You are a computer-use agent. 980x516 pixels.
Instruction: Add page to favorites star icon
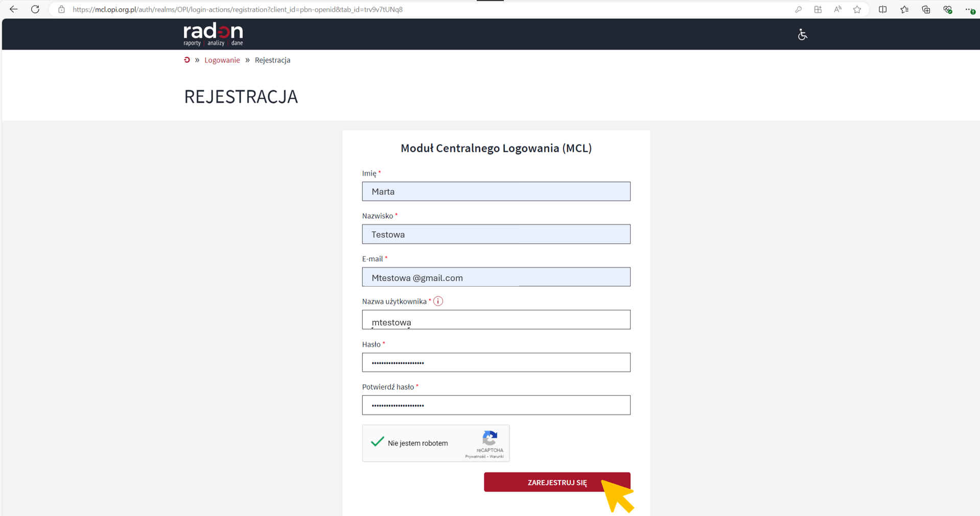click(857, 9)
